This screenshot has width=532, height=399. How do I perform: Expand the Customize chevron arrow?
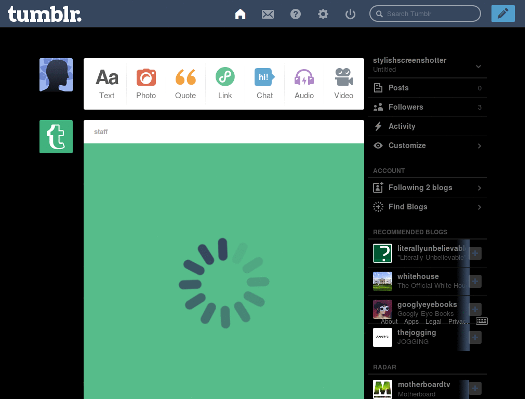[480, 146]
